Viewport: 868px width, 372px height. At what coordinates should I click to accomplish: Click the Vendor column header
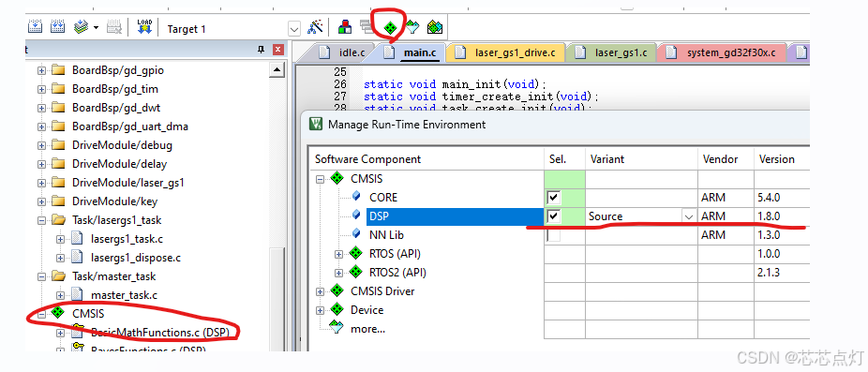click(726, 159)
